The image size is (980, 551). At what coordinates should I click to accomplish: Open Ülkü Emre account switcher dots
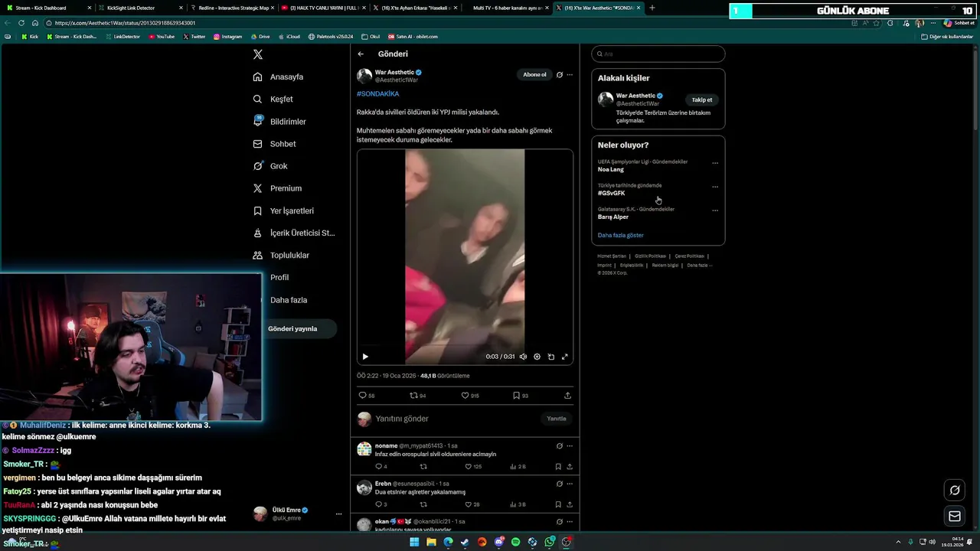point(338,514)
